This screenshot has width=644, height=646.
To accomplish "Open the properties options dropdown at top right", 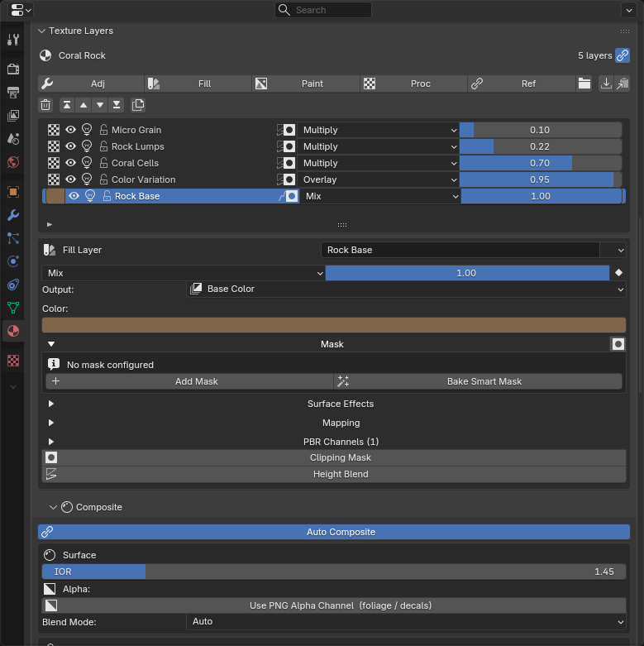I will pyautogui.click(x=629, y=10).
